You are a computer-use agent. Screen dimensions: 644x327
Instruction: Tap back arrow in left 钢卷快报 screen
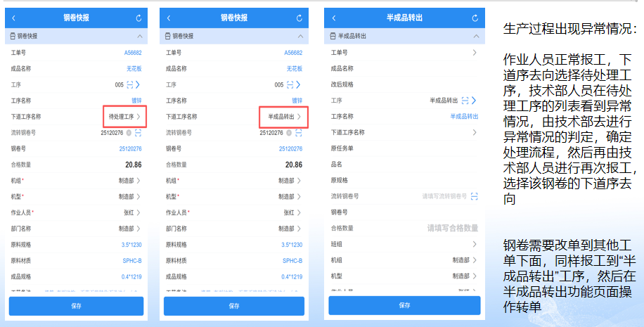click(14, 18)
